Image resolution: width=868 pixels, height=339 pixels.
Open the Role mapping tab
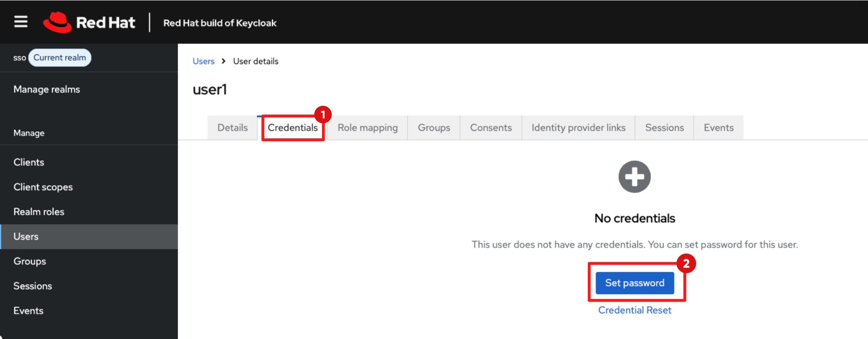point(367,127)
